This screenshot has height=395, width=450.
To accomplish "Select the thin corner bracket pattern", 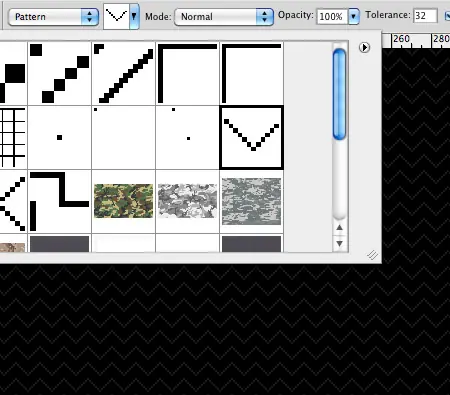I will click(252, 73).
